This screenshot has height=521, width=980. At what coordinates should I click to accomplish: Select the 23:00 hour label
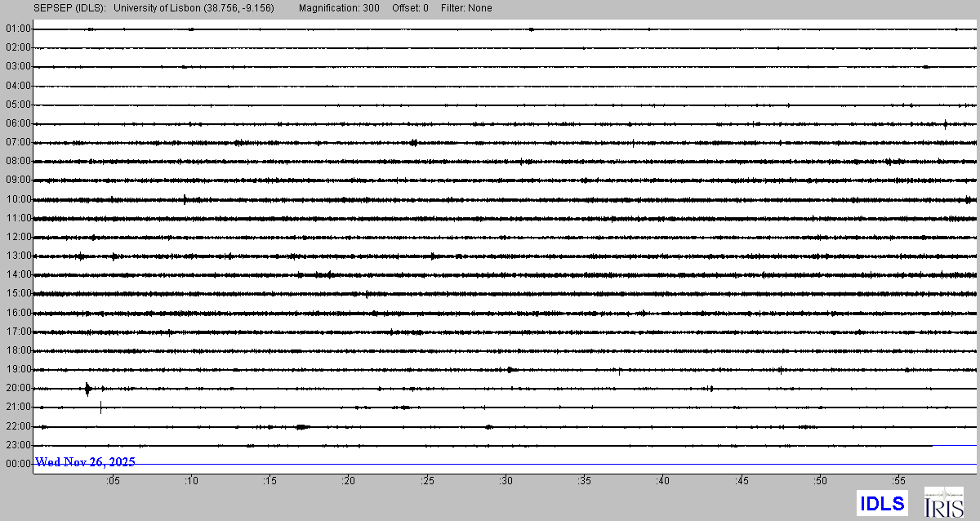[x=18, y=445]
